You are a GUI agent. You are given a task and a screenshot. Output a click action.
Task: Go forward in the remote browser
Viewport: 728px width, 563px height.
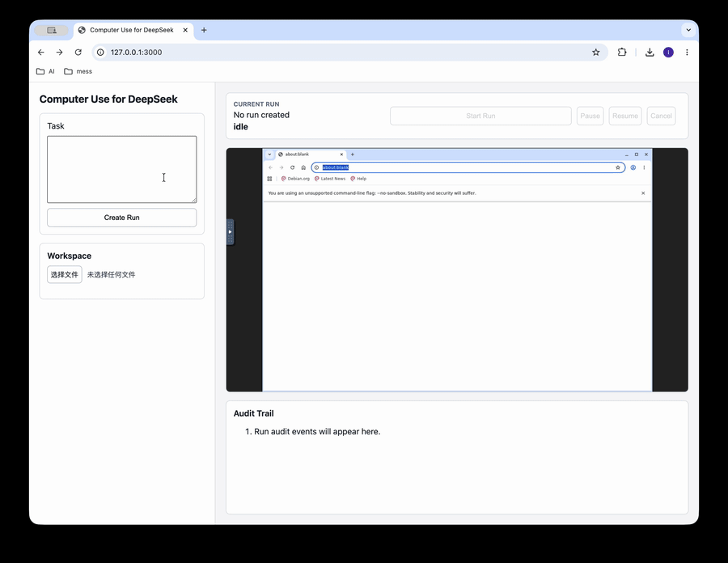tap(281, 167)
